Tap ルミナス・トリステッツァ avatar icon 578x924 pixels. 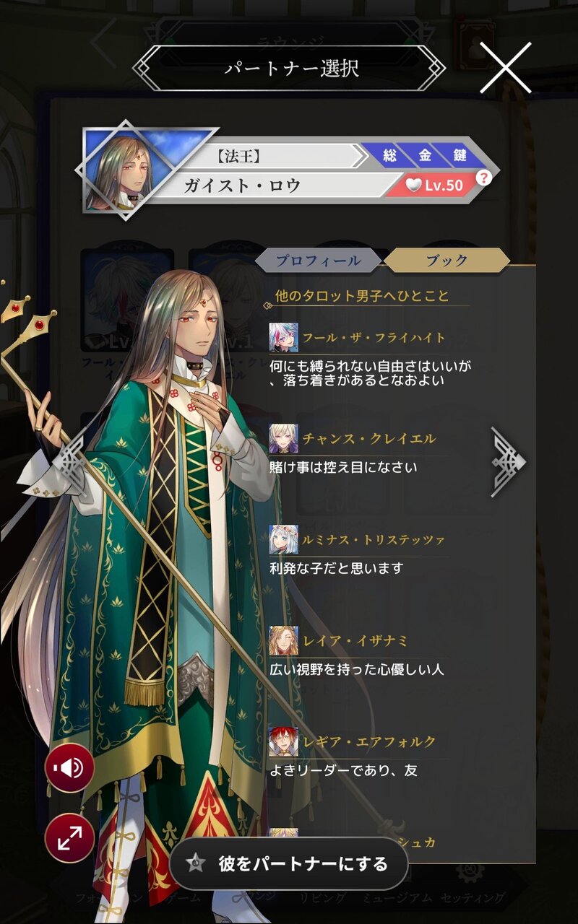[283, 539]
